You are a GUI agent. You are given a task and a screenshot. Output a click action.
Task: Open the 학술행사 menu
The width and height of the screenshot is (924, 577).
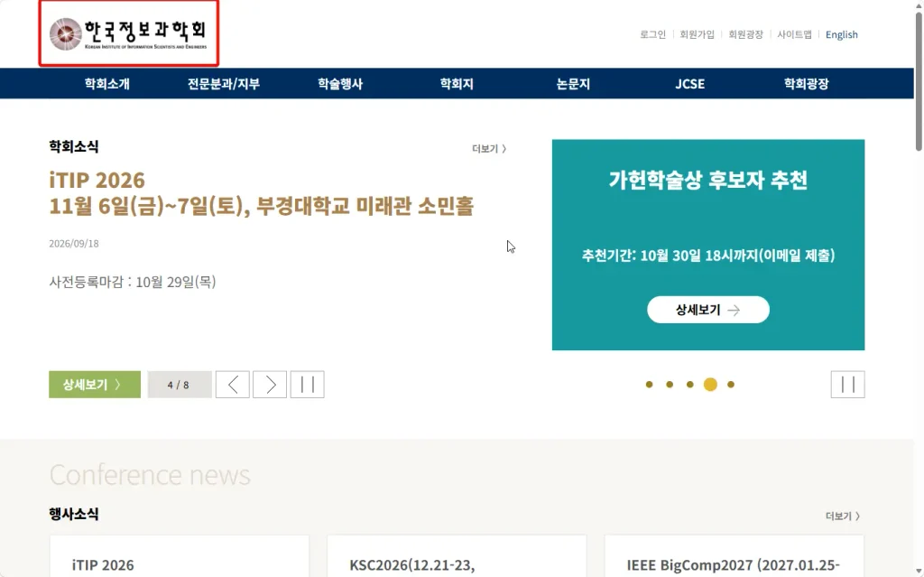[x=340, y=84]
